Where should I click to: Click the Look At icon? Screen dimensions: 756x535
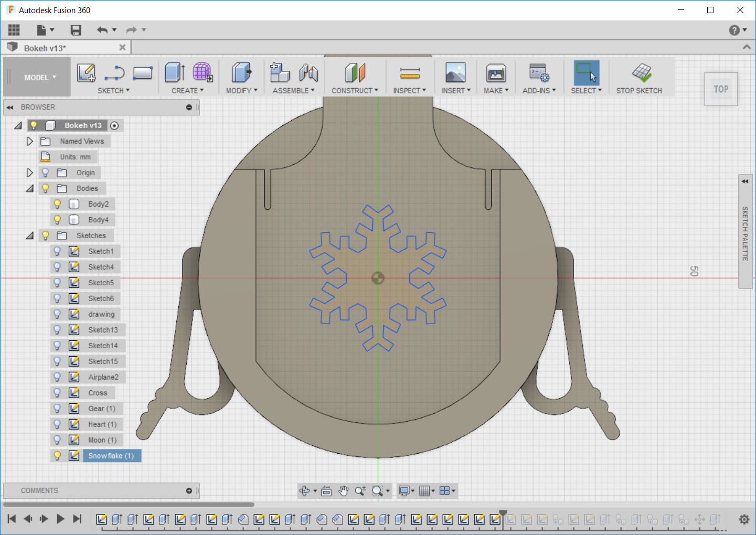click(326, 491)
